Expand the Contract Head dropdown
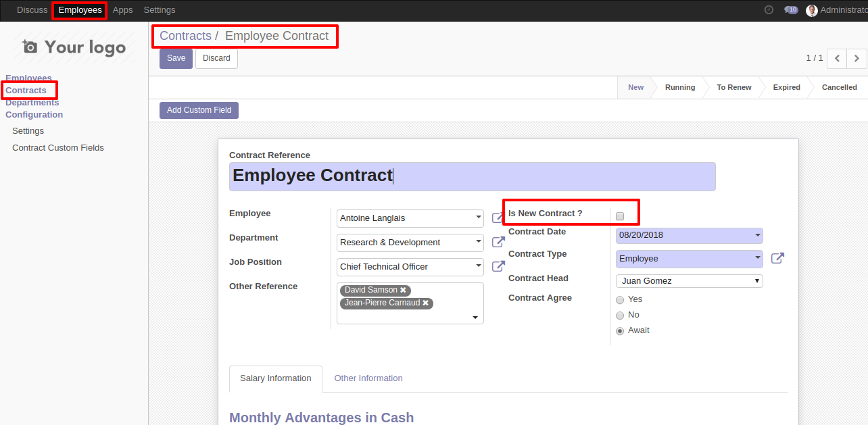The width and height of the screenshot is (868, 425). pos(757,280)
